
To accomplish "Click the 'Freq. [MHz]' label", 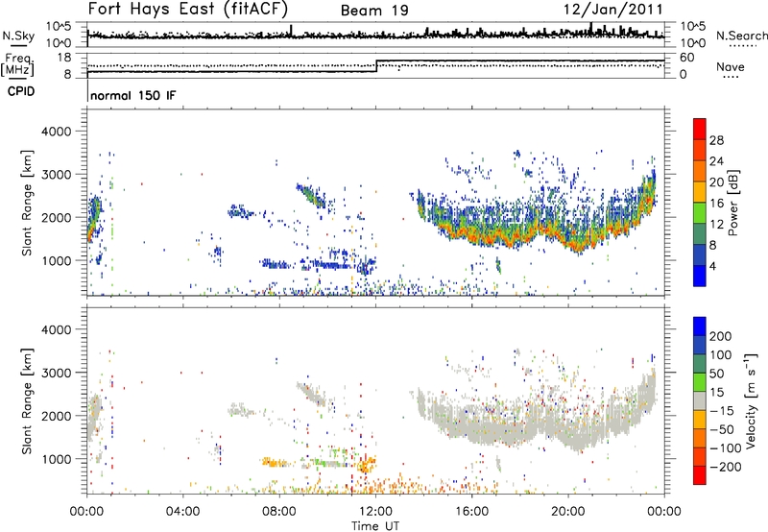I will [x=18, y=64].
